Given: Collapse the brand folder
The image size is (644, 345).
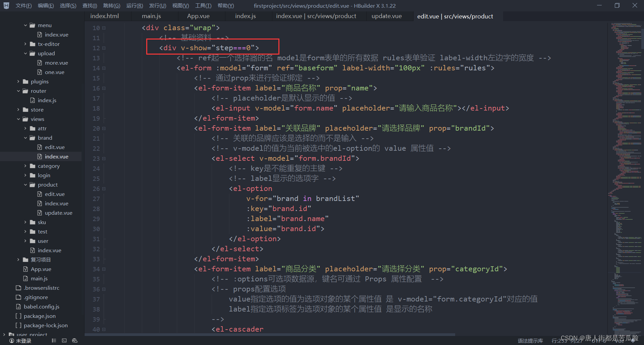Looking at the screenshot, I should (25, 138).
